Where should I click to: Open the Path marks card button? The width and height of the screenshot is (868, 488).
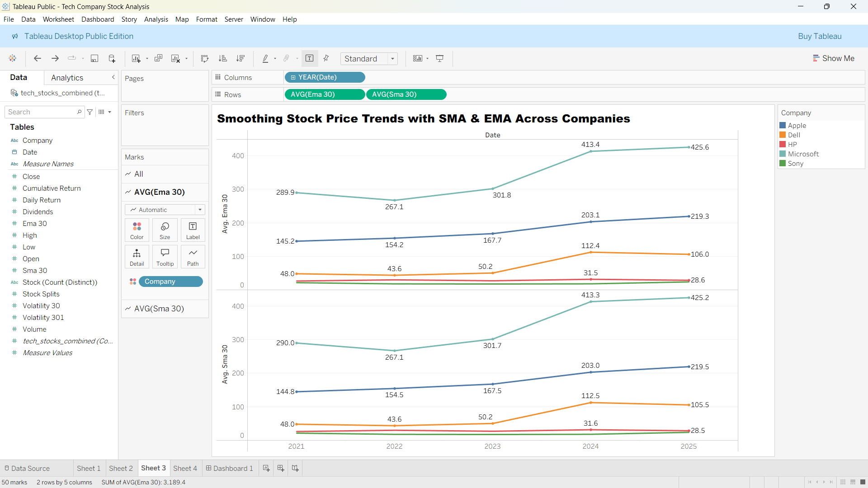click(193, 257)
